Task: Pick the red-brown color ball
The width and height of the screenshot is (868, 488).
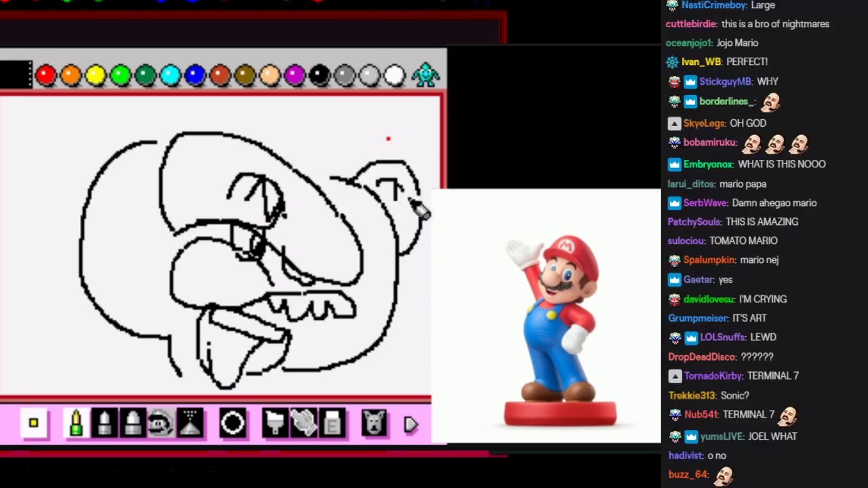Action: pyautogui.click(x=220, y=75)
